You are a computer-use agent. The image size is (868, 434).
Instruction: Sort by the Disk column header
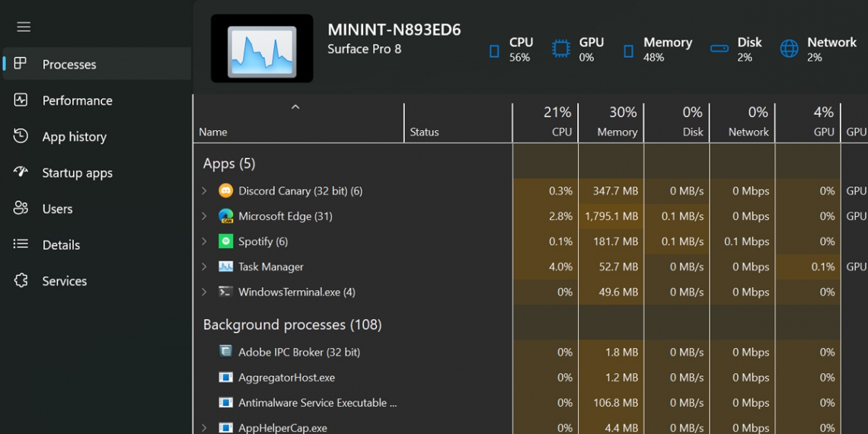[676, 123]
